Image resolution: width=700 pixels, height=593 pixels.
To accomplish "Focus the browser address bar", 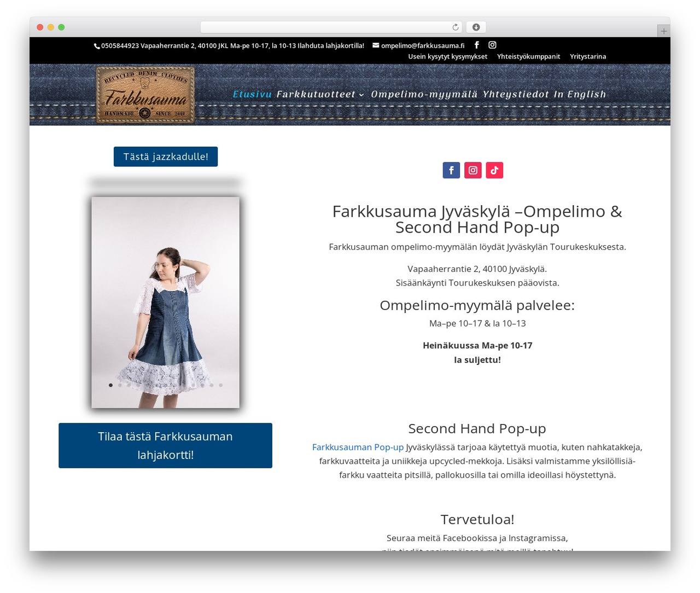I will coord(331,27).
